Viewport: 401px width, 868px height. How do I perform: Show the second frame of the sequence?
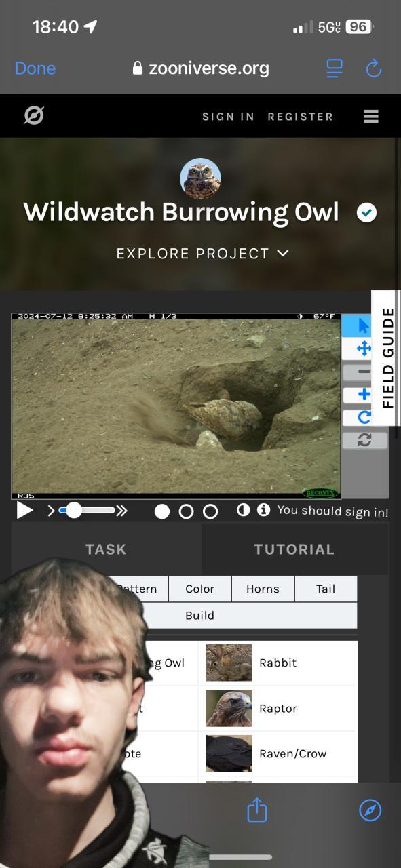(x=187, y=511)
